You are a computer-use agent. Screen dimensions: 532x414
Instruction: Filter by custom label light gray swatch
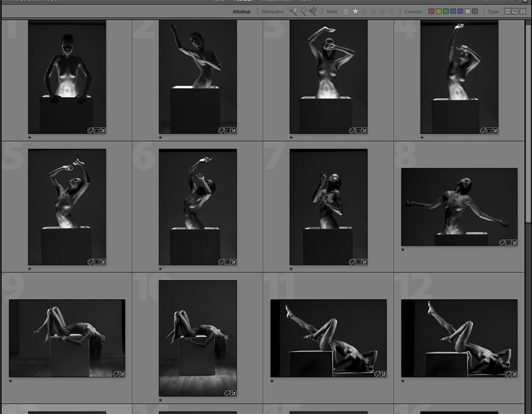468,11
